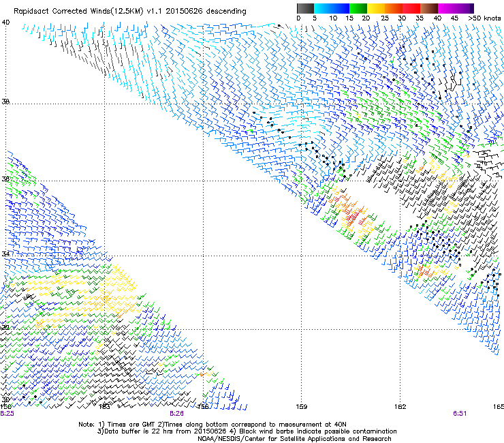Click the NOAA/NESDIS Center credit line

click(294, 438)
